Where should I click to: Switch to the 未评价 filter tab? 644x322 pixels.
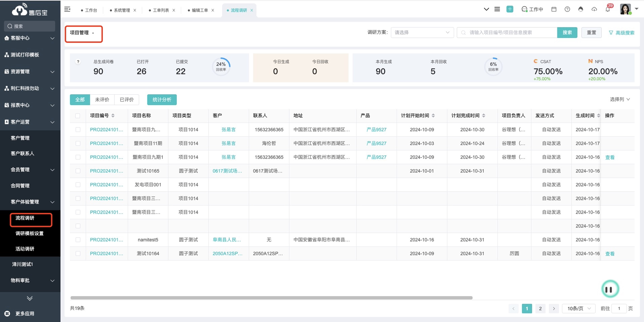pyautogui.click(x=102, y=100)
